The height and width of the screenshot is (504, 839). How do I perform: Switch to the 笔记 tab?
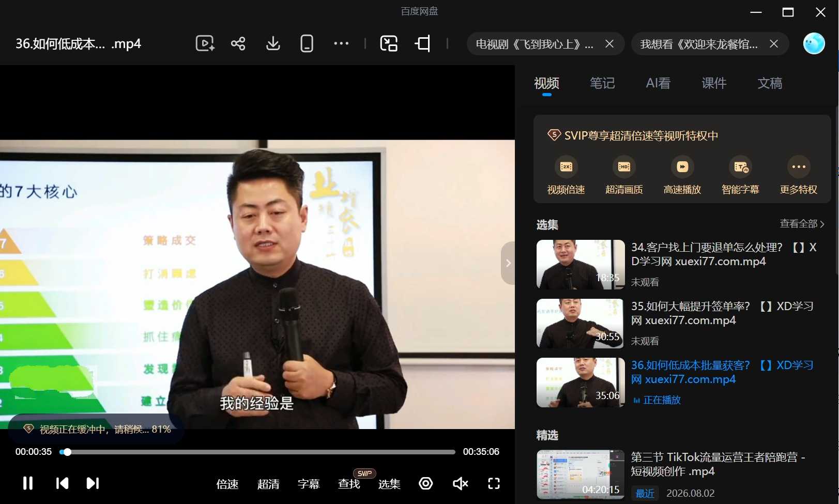pyautogui.click(x=602, y=83)
